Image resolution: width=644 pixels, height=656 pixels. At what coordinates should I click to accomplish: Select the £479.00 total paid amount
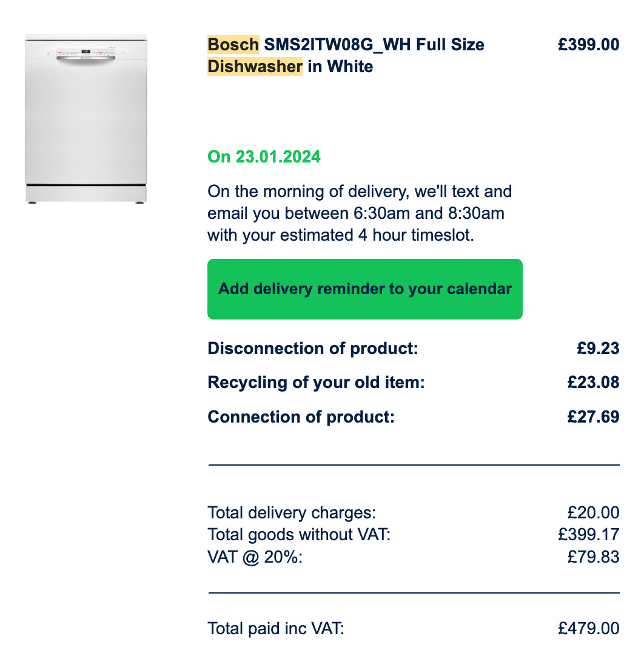coord(588,629)
